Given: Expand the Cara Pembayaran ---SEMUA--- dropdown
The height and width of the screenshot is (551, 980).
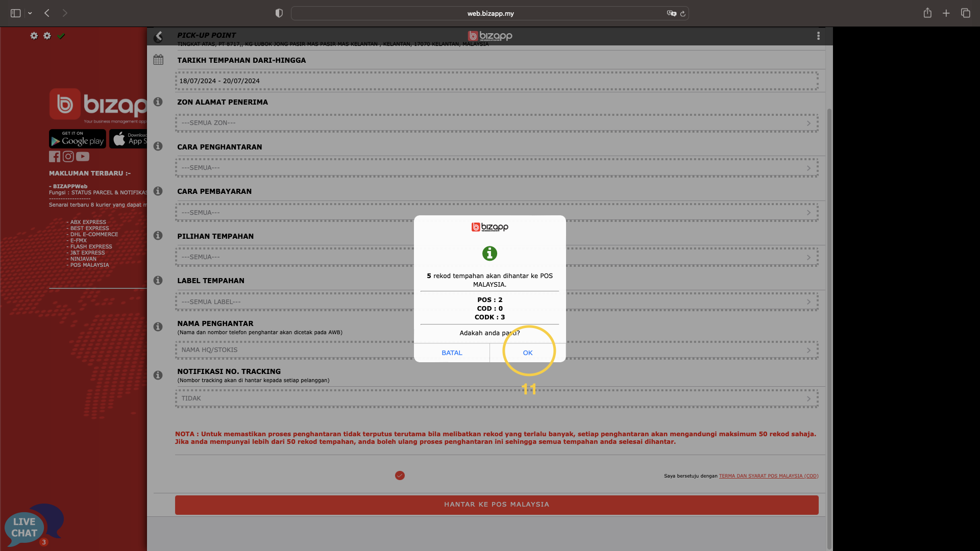Looking at the screenshot, I should coord(497,213).
